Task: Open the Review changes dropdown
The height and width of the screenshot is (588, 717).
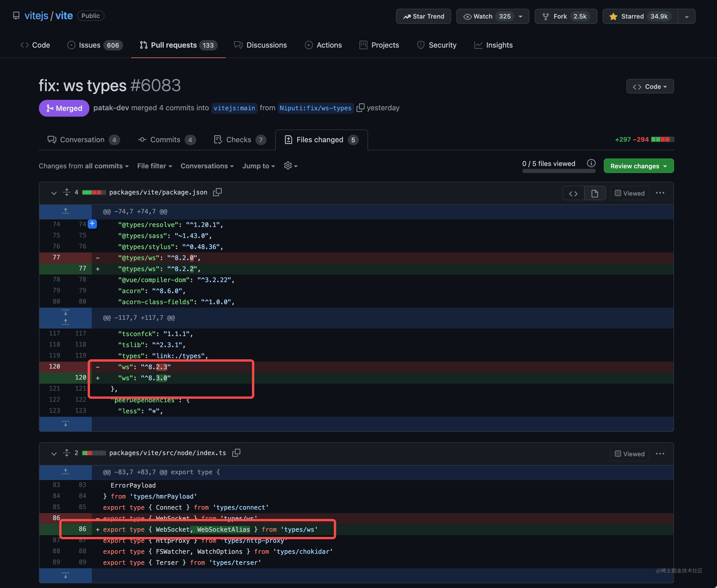Action: (638, 166)
